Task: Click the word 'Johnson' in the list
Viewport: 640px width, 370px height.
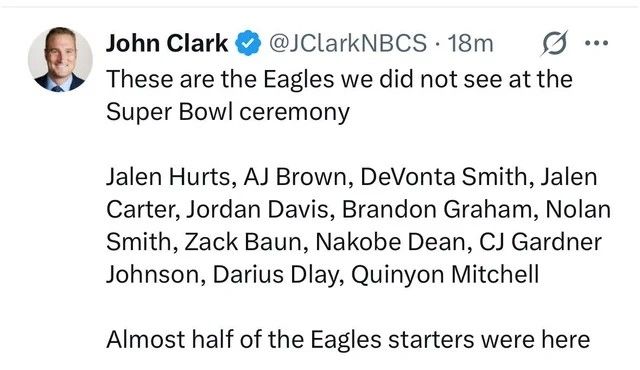Action: (153, 275)
